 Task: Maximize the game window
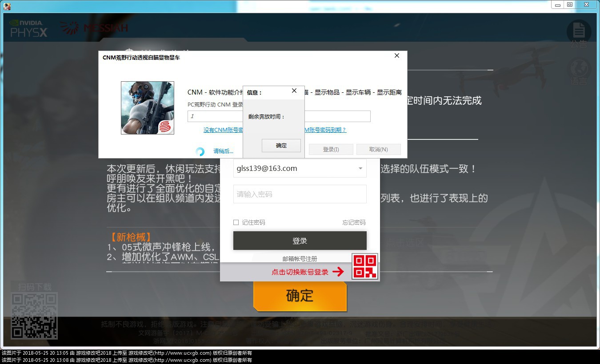(570, 4)
